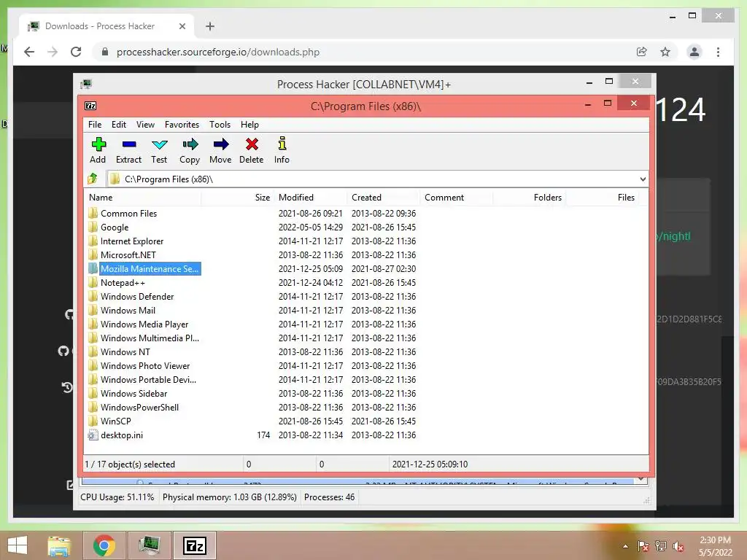Select the Windows Defender folder
The width and height of the screenshot is (747, 560).
(137, 296)
